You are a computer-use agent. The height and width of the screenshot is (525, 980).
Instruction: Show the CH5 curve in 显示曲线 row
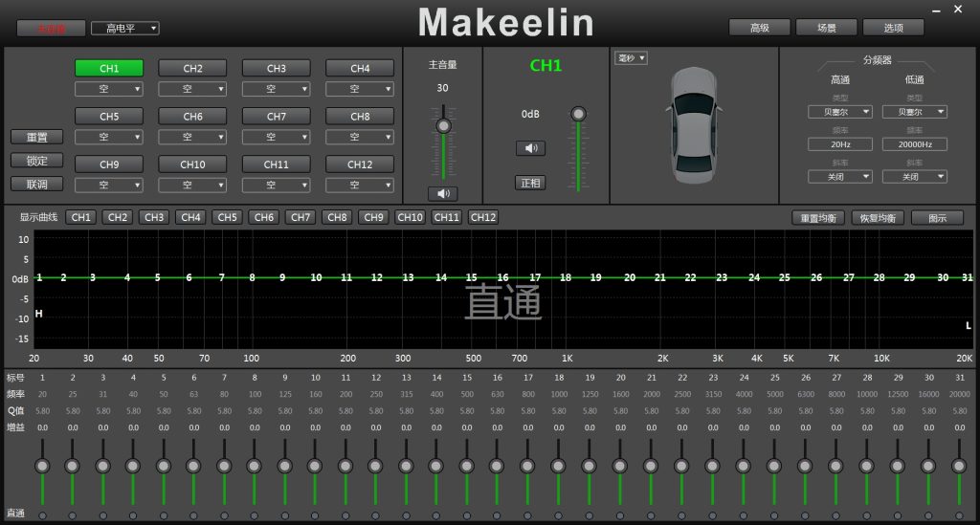228,217
